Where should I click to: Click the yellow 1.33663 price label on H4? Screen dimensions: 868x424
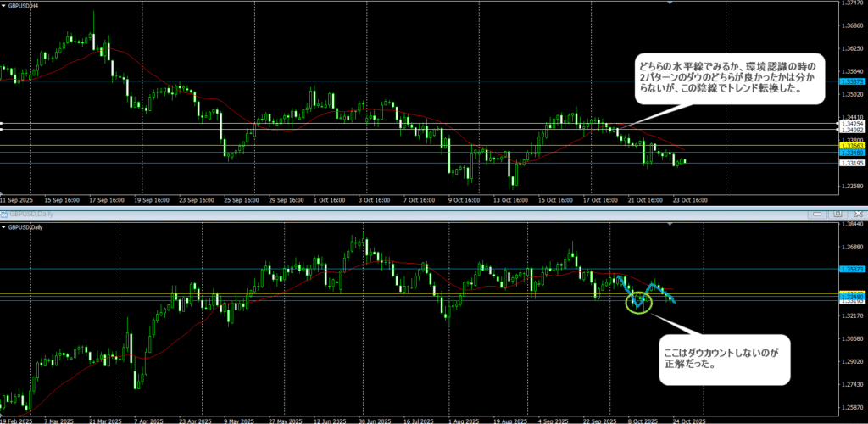point(851,145)
